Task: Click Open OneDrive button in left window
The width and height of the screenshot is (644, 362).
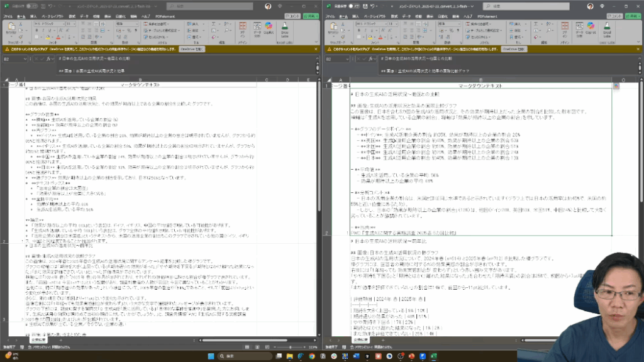Action: click(x=192, y=49)
